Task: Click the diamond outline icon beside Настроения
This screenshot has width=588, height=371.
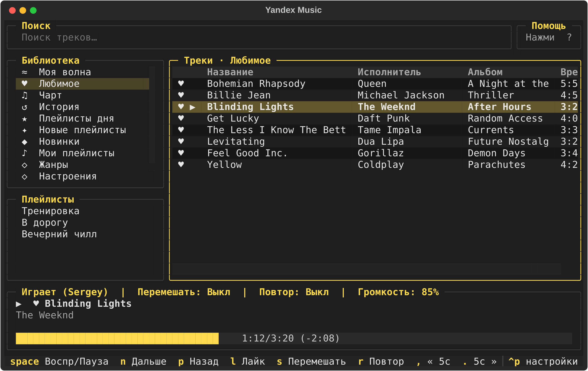Action: (x=24, y=176)
